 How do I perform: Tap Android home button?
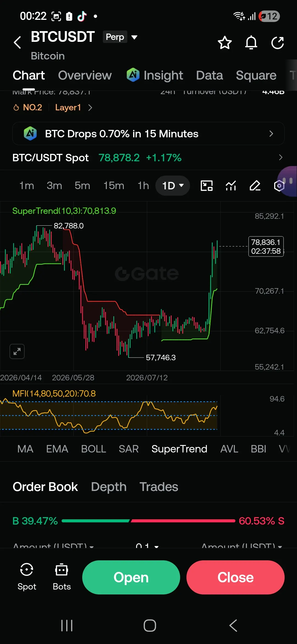[150, 626]
